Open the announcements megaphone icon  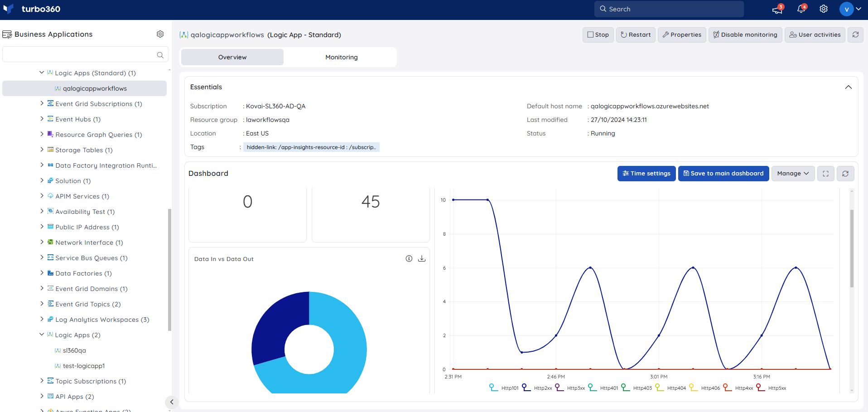click(777, 9)
